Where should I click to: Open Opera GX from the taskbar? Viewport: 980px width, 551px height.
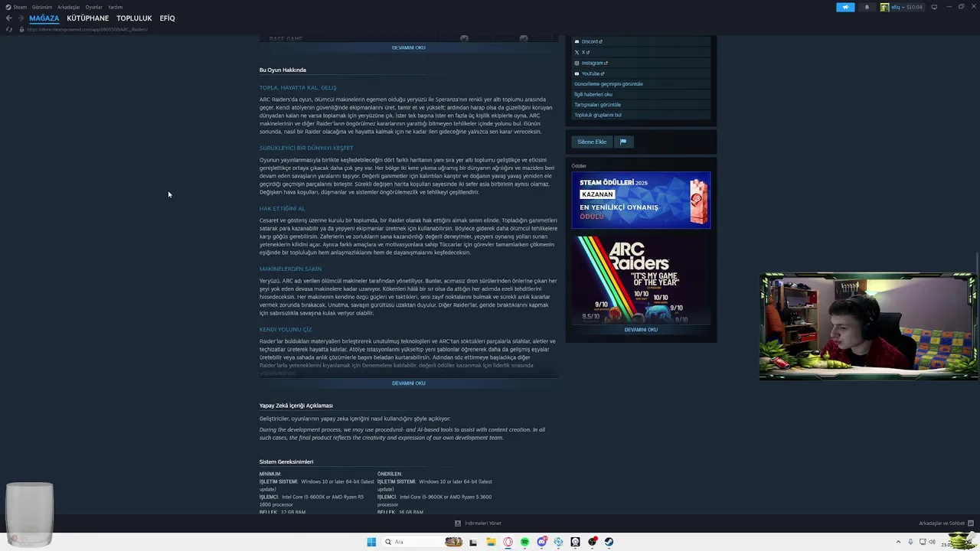click(x=508, y=542)
